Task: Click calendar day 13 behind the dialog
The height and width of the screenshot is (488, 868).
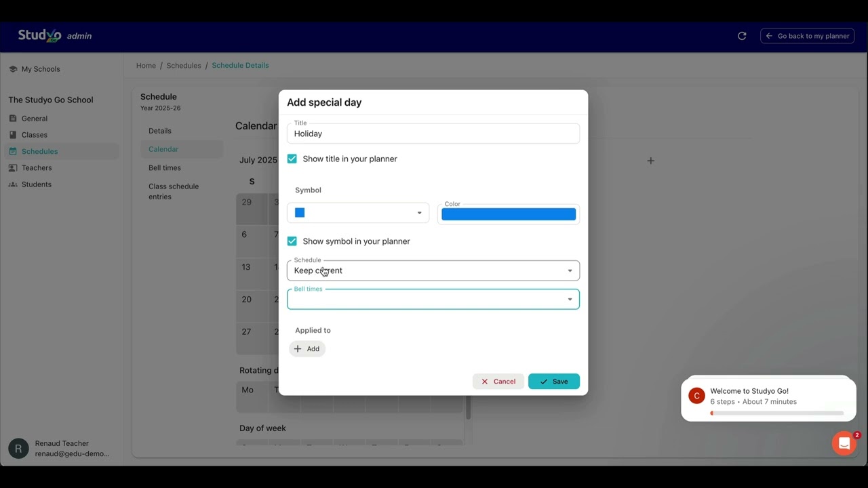Action: click(252, 273)
